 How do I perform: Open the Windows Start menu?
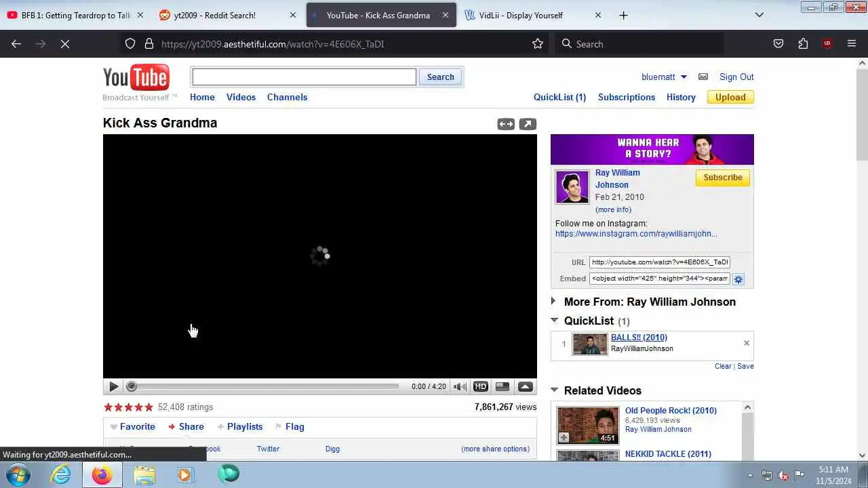pyautogui.click(x=18, y=474)
